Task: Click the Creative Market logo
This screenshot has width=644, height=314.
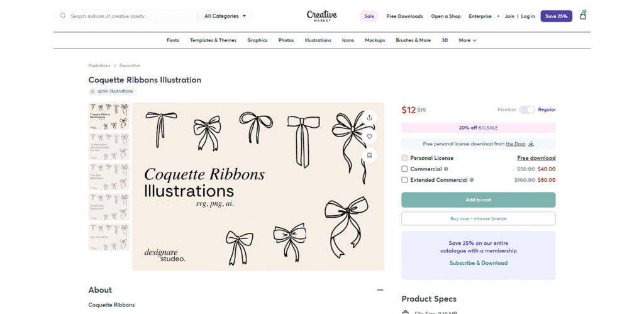Action: (x=322, y=16)
